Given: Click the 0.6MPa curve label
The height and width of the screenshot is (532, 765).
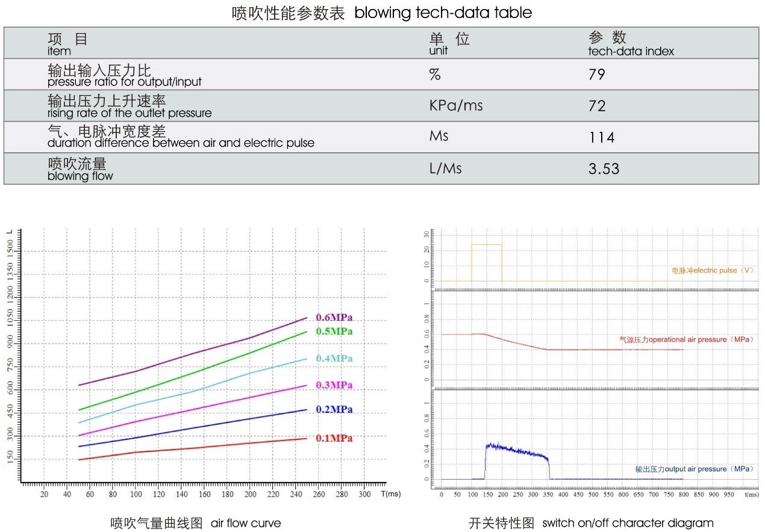Looking at the screenshot, I should click(x=334, y=318).
